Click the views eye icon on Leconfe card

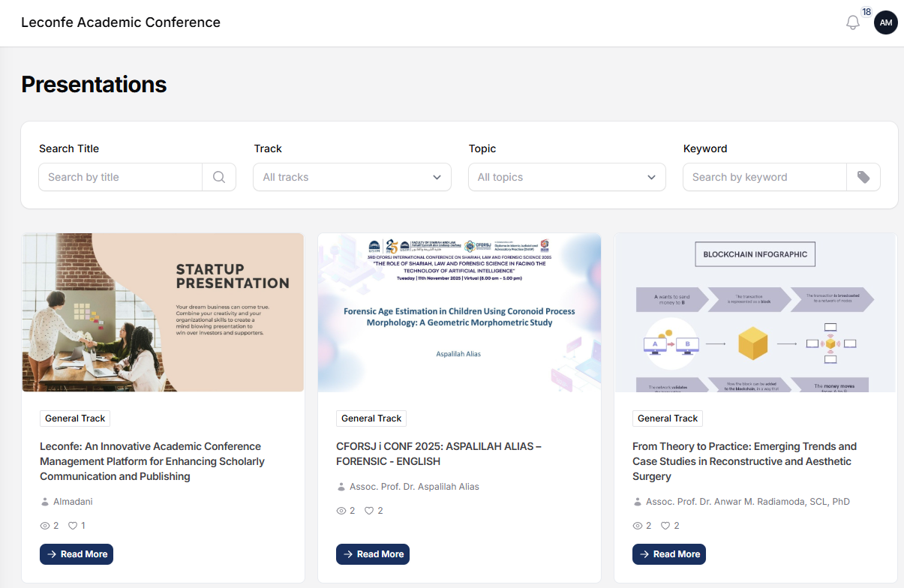tap(45, 526)
